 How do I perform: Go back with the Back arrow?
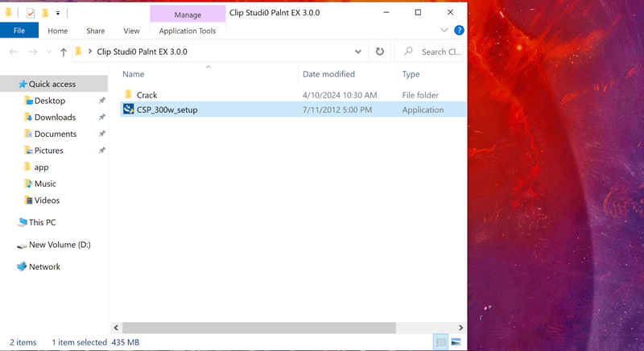coord(13,52)
